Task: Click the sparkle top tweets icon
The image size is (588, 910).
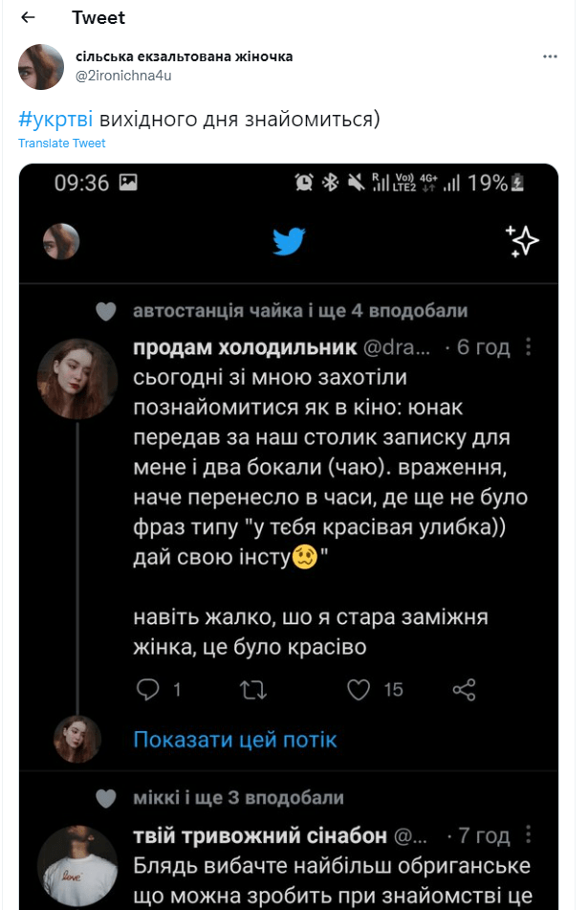Action: pos(522,242)
